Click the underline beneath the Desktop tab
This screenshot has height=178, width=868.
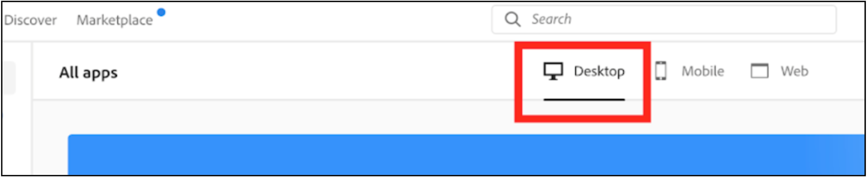pyautogui.click(x=584, y=100)
